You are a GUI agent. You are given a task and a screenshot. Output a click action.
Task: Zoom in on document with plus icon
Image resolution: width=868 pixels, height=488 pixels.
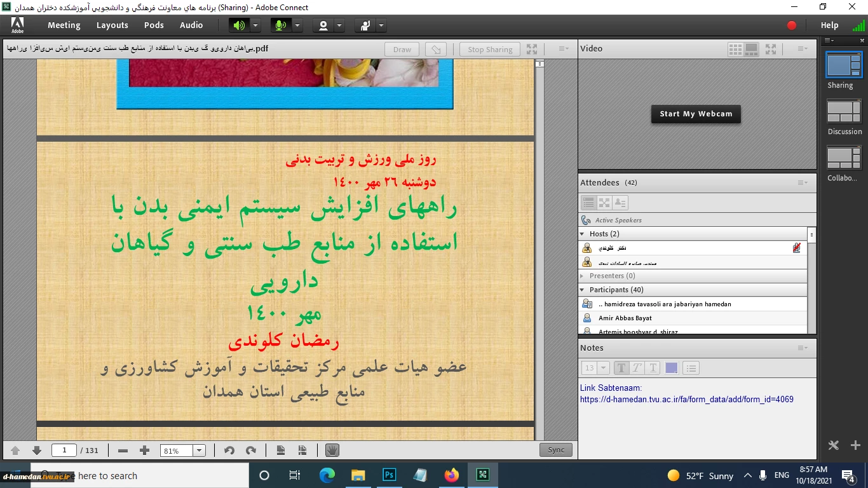pos(144,451)
